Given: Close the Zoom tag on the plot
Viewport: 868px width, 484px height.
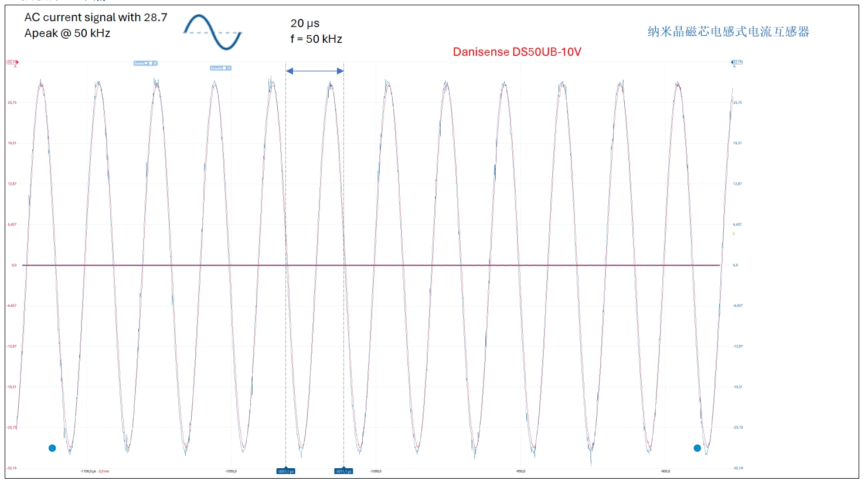Looking at the screenshot, I should click(x=155, y=63).
